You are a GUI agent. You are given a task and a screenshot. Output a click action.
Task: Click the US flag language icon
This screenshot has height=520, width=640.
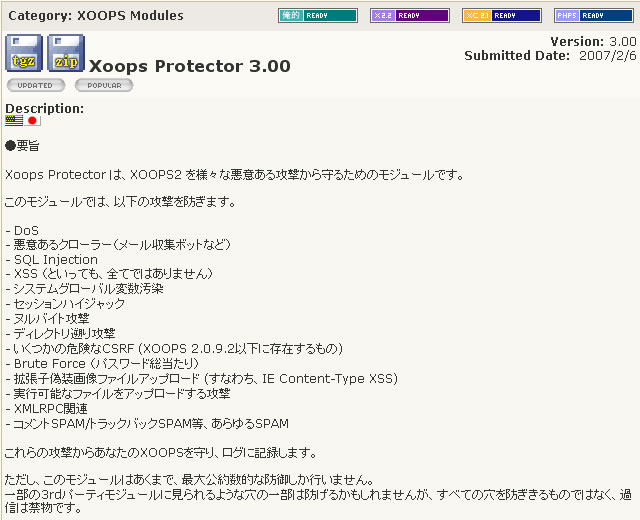14,120
